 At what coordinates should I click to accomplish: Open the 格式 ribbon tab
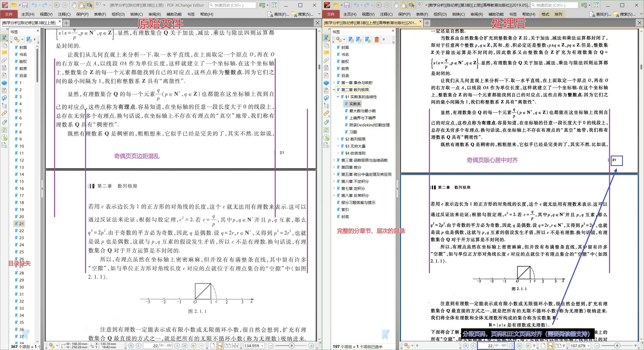click(x=545, y=14)
